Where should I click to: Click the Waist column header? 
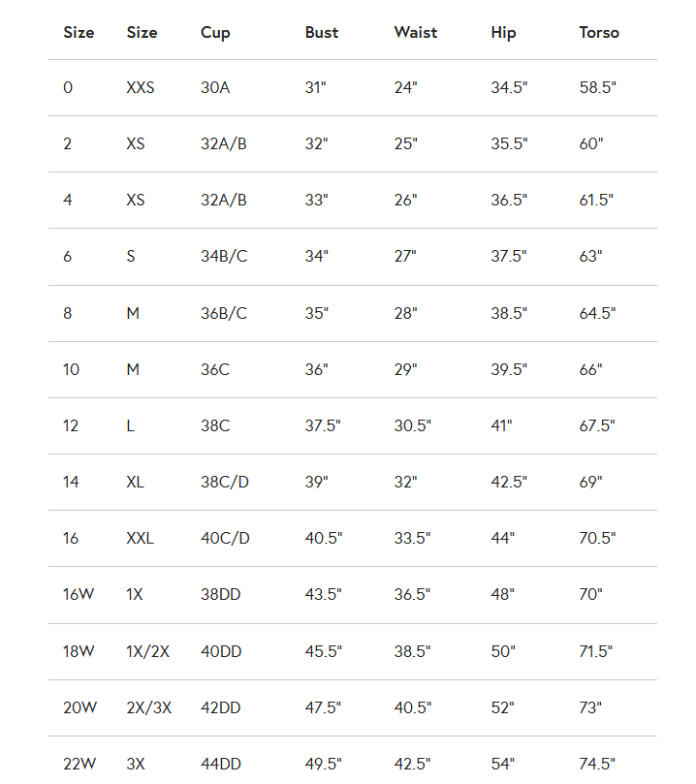tap(414, 33)
